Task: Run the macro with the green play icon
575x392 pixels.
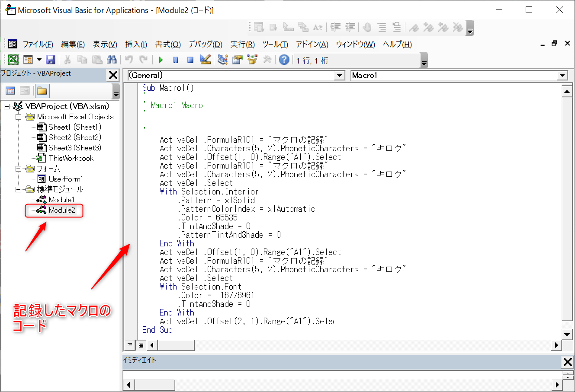Action: pos(161,60)
